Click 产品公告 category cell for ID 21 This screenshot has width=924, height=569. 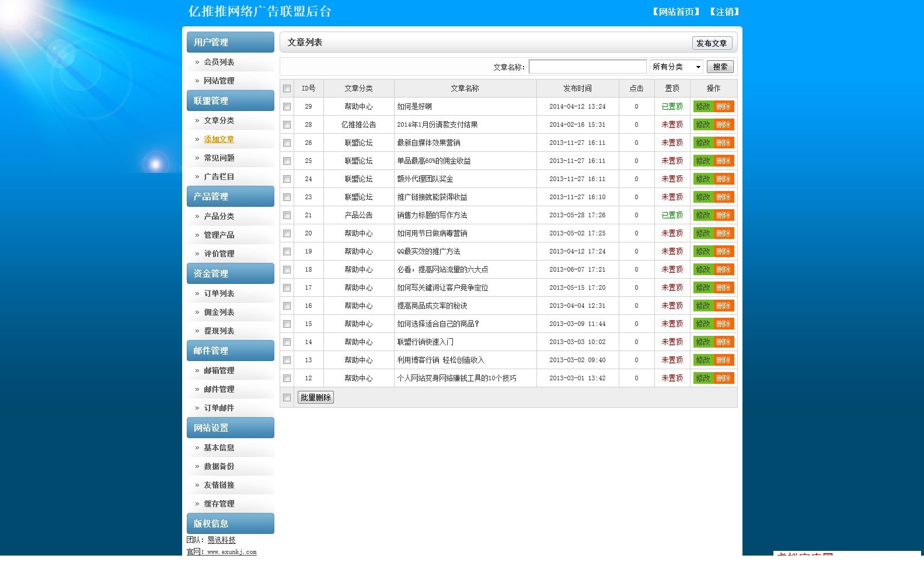(358, 215)
